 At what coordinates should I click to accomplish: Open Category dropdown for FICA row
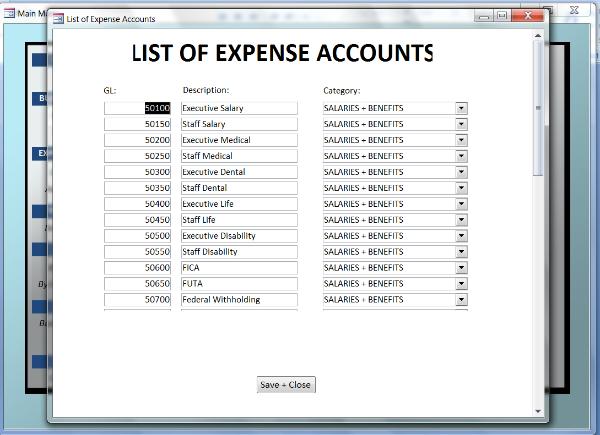pyautogui.click(x=461, y=268)
